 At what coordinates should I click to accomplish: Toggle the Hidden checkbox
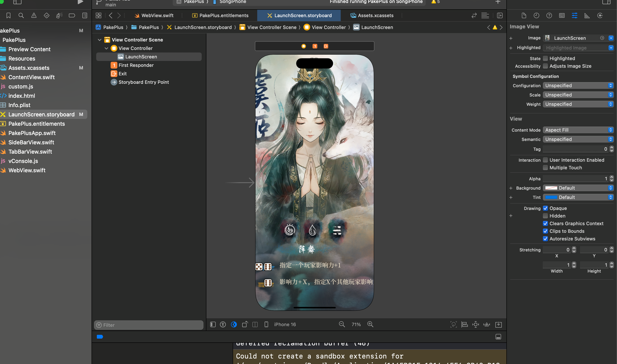point(545,216)
